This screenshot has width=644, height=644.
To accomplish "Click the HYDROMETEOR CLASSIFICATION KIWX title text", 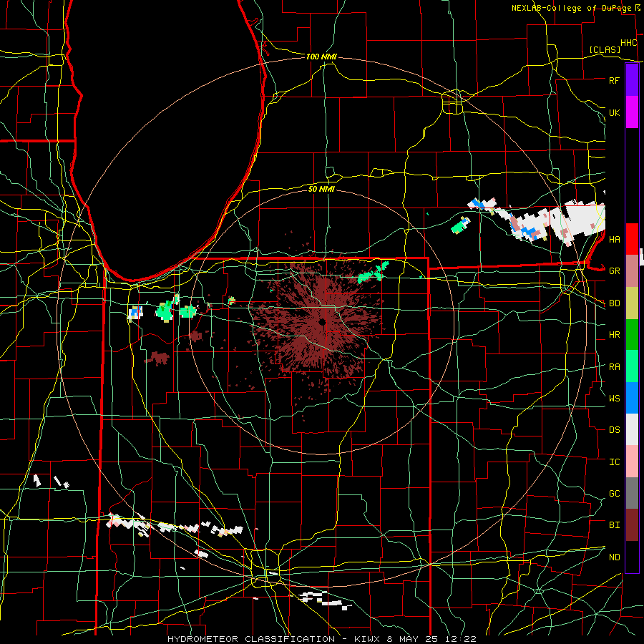I will click(321, 639).
